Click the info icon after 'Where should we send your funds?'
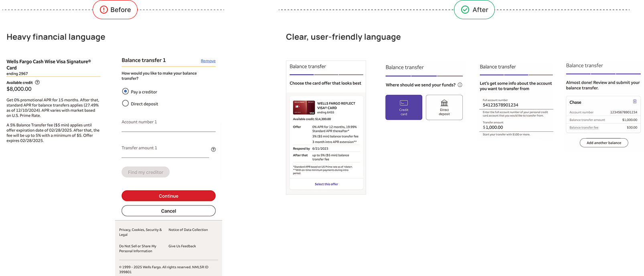 [460, 85]
